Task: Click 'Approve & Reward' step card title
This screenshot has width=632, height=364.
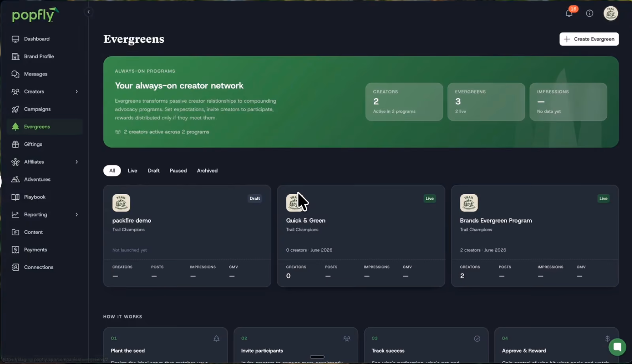Action: click(524, 351)
